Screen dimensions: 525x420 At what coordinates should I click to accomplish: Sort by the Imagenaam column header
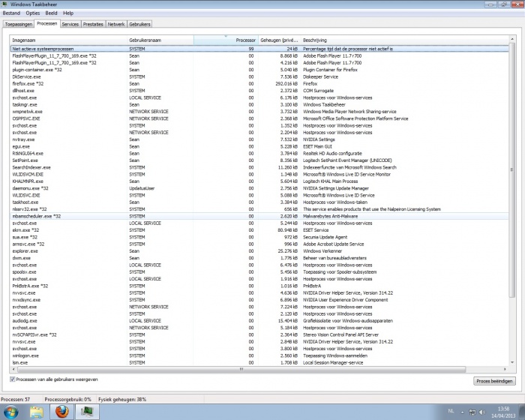[68, 40]
